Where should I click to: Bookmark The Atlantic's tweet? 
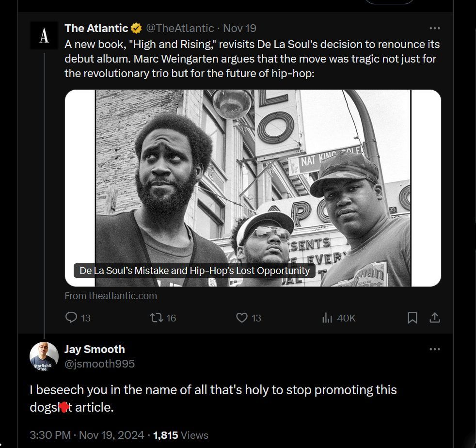pos(412,318)
